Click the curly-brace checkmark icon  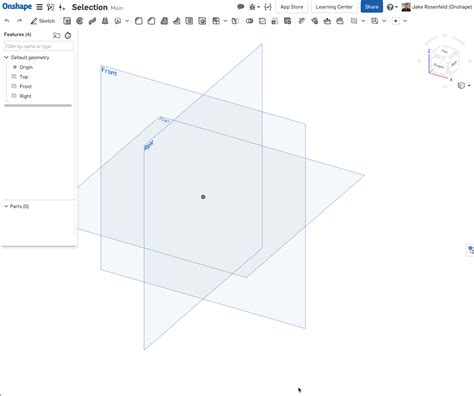point(268,7)
